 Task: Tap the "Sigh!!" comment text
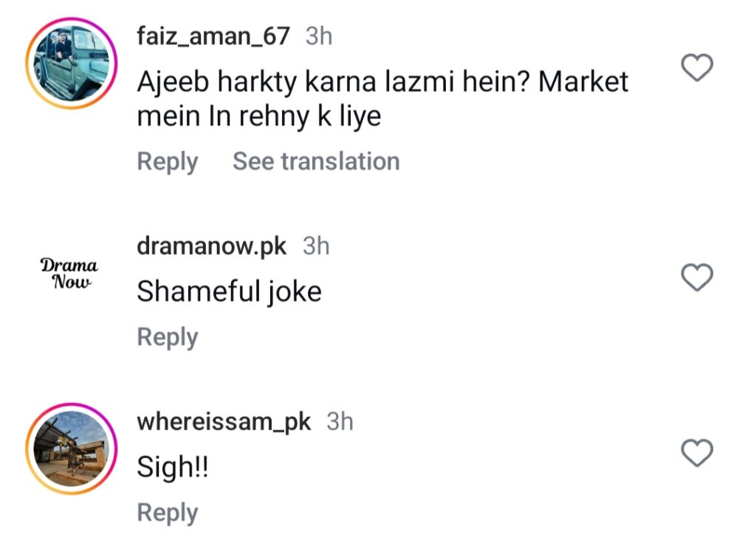(173, 468)
